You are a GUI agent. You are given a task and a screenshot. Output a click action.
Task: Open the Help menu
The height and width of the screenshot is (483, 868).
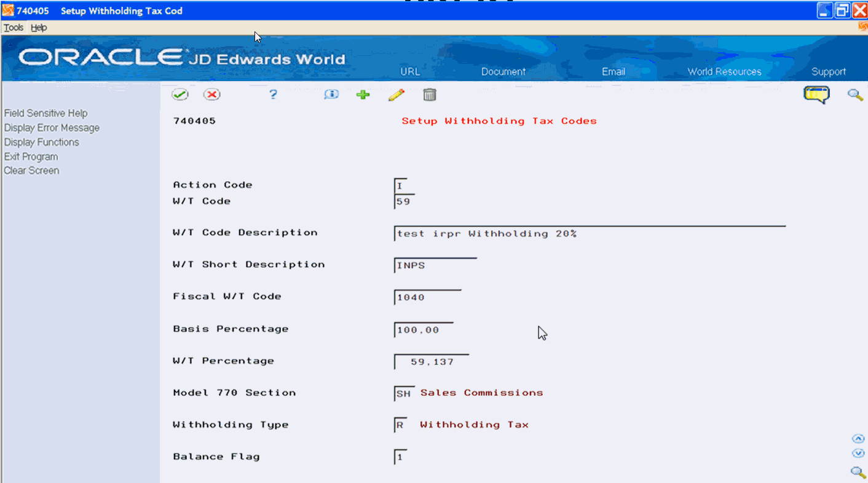pyautogui.click(x=39, y=28)
